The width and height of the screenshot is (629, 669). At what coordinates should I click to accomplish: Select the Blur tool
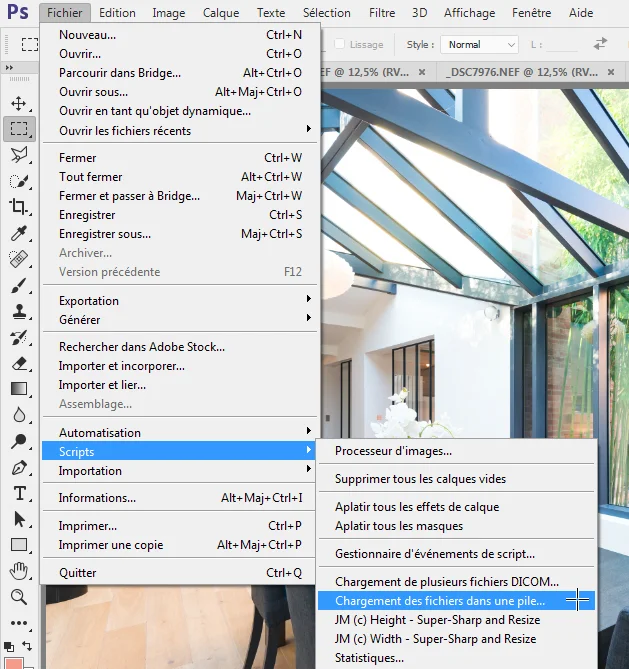coord(19,415)
